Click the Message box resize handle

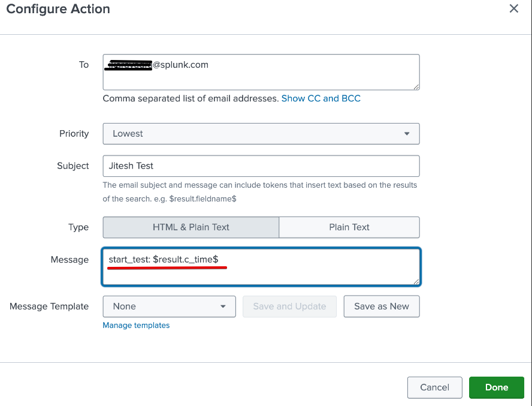(x=416, y=281)
